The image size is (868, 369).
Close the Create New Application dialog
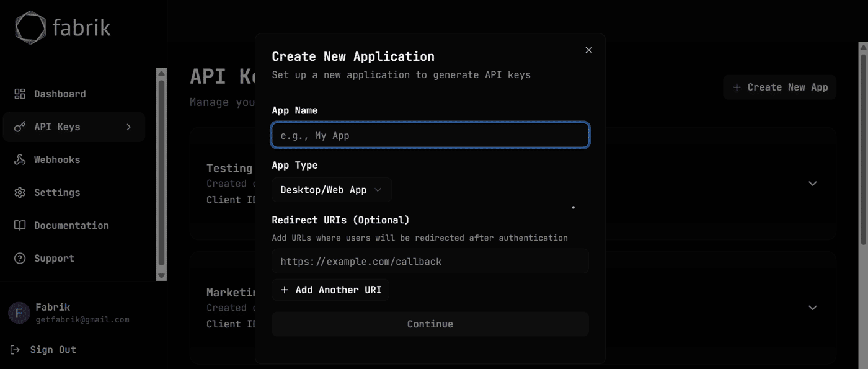point(589,50)
